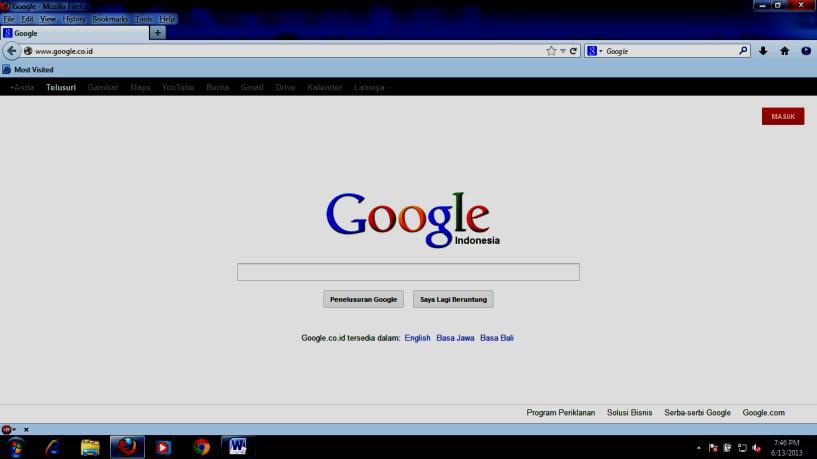Screen dimensions: 817x459
Task: Click the Action Center flag tray icon
Action: (713, 448)
